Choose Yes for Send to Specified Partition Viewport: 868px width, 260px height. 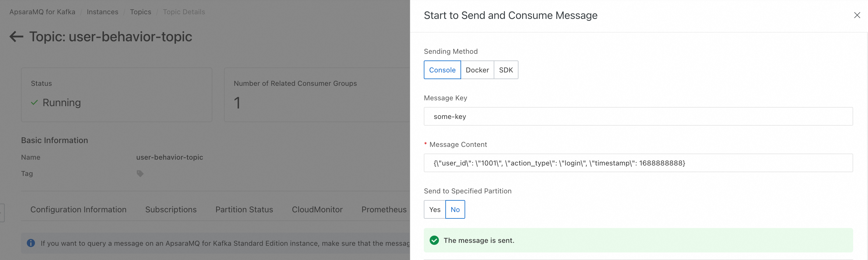tap(435, 210)
